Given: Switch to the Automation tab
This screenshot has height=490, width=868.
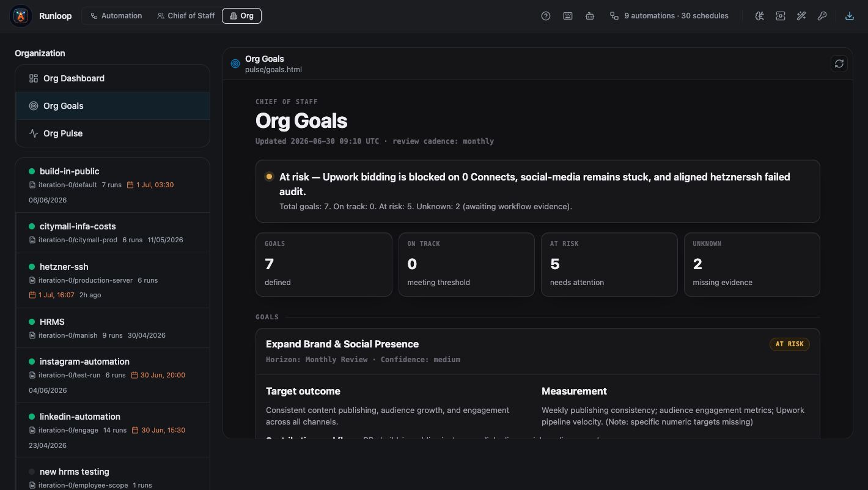Looking at the screenshot, I should [x=116, y=16].
